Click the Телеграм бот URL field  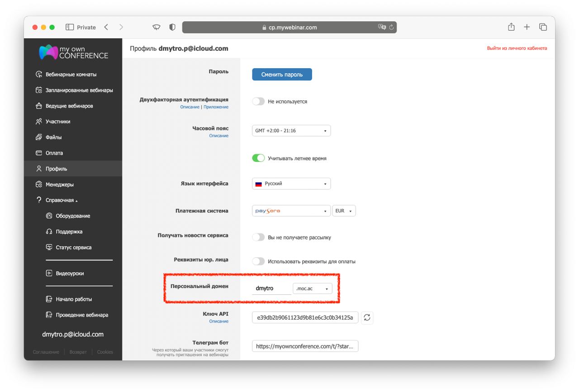pyautogui.click(x=305, y=346)
